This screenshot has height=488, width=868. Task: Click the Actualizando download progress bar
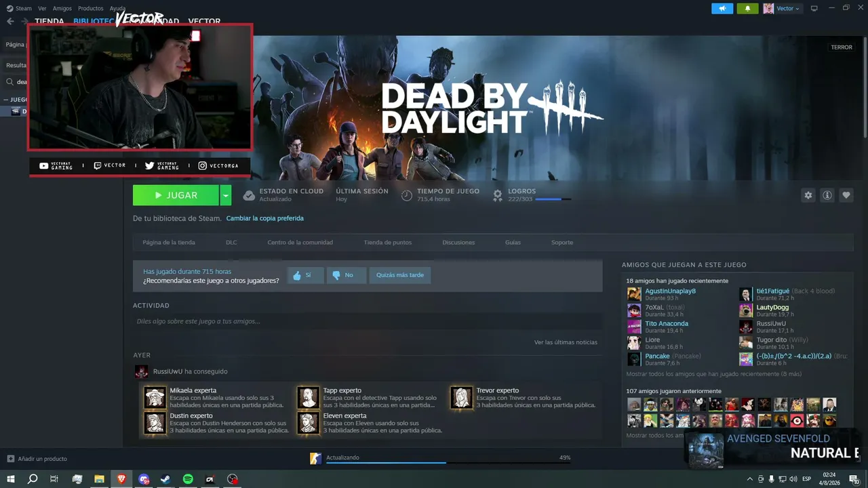[448, 463]
